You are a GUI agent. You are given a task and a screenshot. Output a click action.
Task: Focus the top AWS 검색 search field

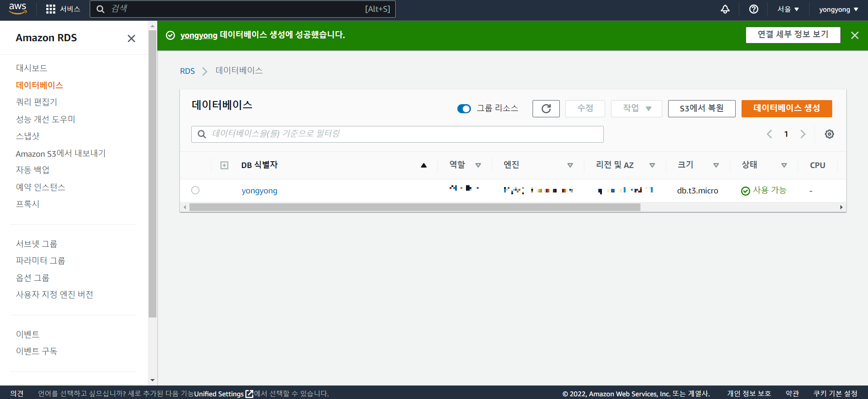pyautogui.click(x=242, y=9)
